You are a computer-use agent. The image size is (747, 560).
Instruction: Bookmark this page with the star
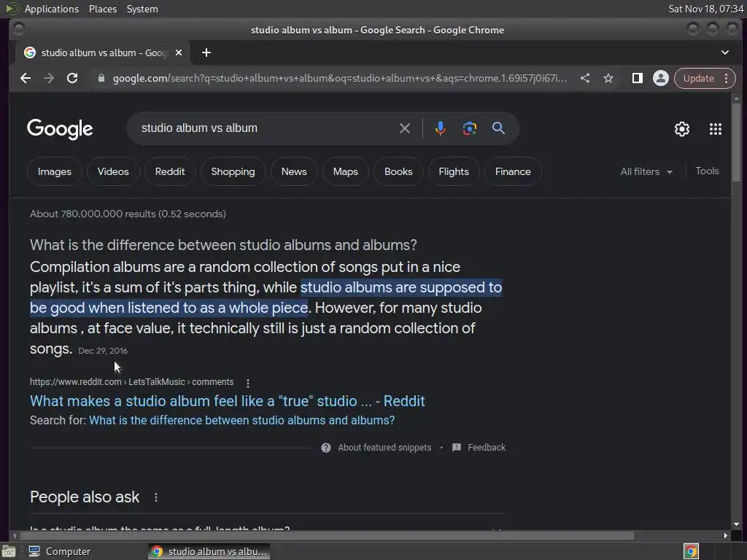(608, 78)
